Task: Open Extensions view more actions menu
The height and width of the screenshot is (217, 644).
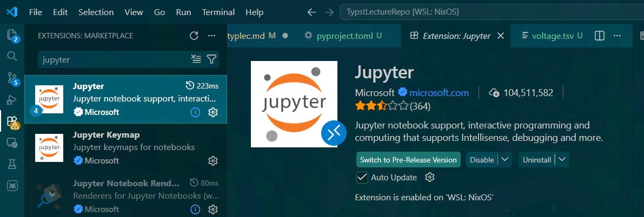Action: [x=211, y=36]
